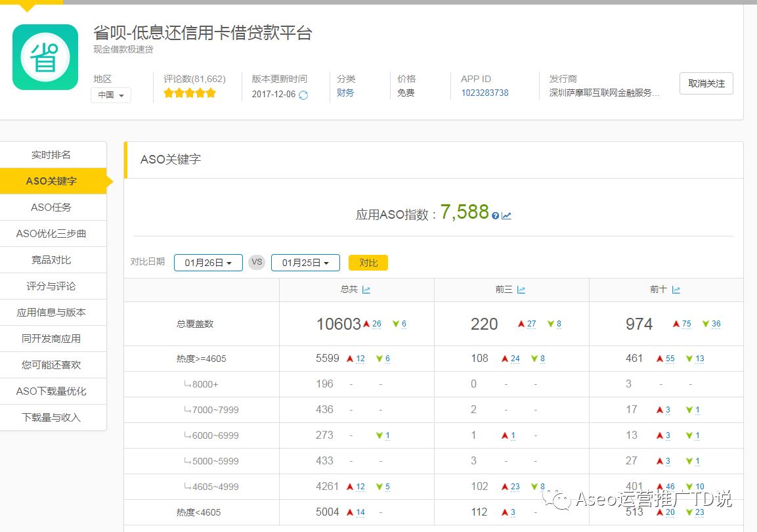Click the red up count 26 in 总覆盖数
The width and height of the screenshot is (757, 532).
[x=376, y=324]
